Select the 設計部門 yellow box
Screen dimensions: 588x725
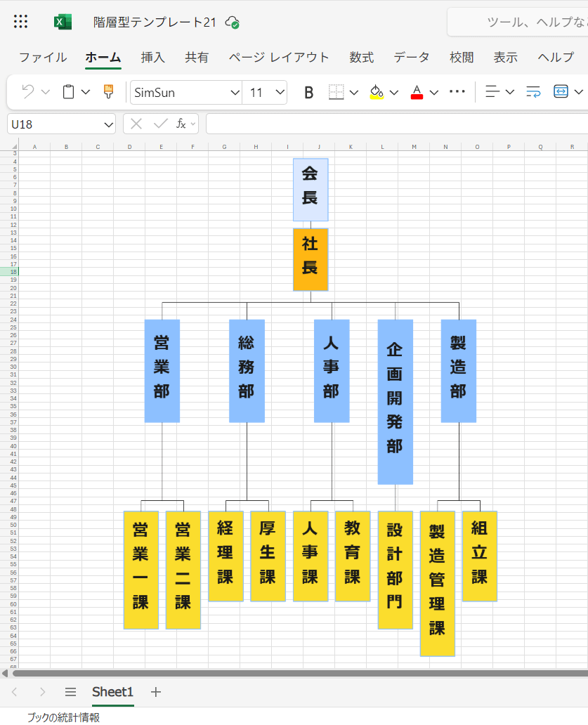[x=396, y=570]
